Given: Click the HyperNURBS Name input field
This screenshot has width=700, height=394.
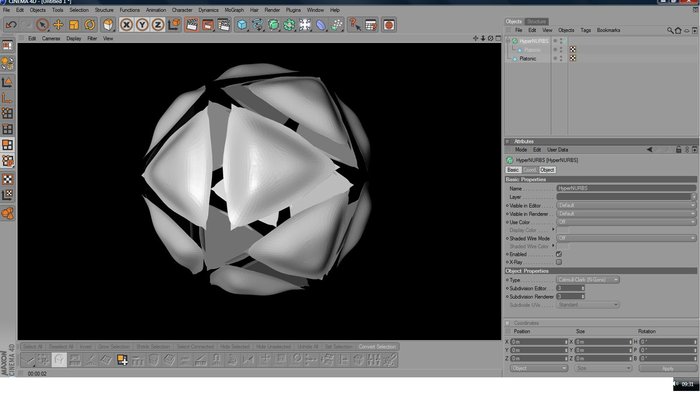Looking at the screenshot, I should (626, 188).
